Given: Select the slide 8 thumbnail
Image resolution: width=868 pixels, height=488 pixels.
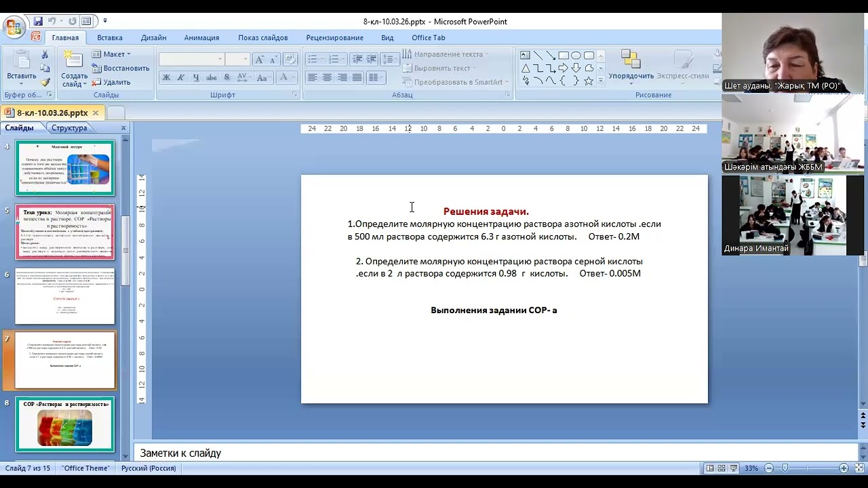Looking at the screenshot, I should (65, 424).
